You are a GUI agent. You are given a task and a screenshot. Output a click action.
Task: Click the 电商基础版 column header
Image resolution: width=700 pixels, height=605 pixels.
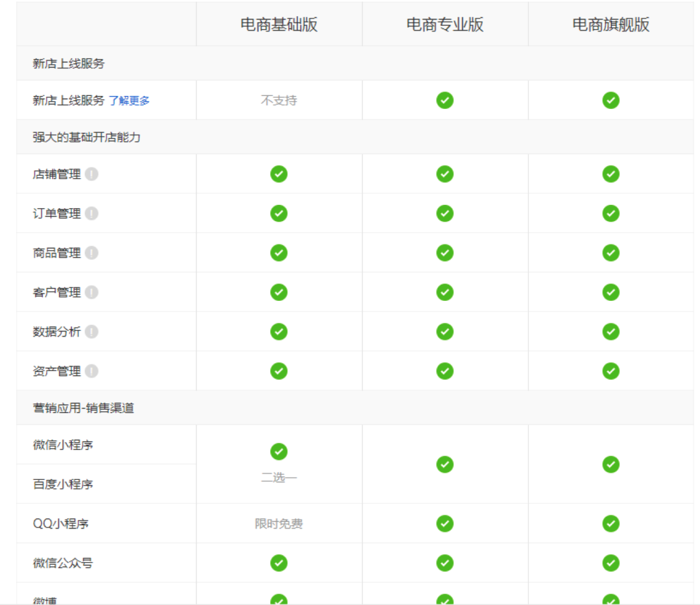click(x=279, y=25)
